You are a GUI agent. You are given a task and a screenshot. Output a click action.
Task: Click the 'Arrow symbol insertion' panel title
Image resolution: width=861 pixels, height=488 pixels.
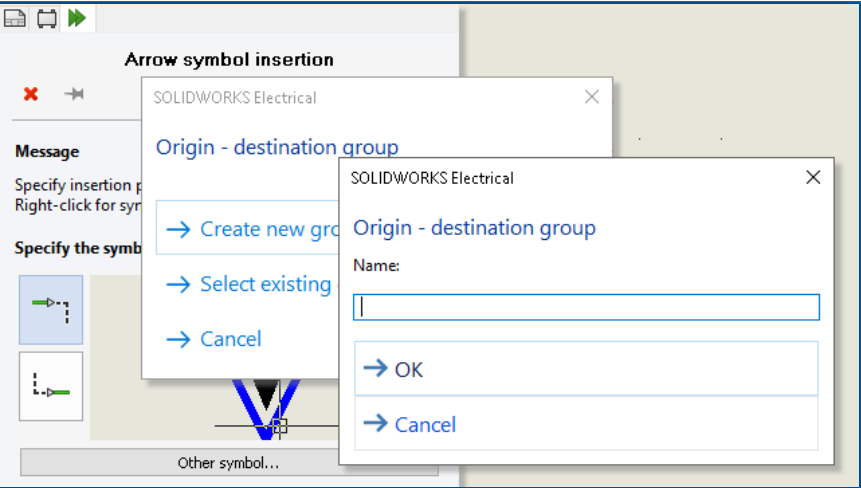229,59
